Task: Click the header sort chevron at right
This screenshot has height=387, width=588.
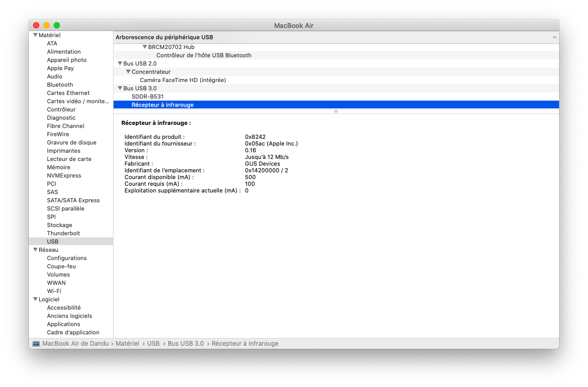Action: click(554, 37)
